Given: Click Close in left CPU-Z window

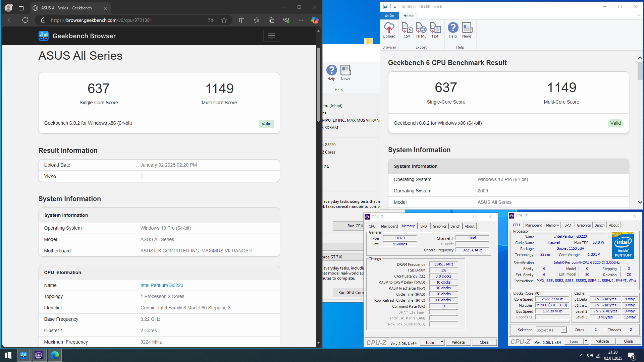Looking at the screenshot, I should tap(484, 342).
